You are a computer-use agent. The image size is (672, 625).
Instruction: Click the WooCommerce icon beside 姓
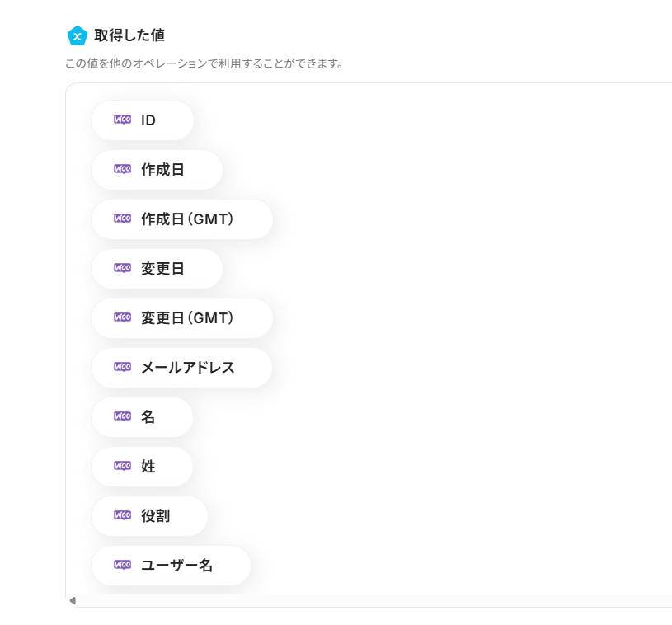pyautogui.click(x=122, y=466)
